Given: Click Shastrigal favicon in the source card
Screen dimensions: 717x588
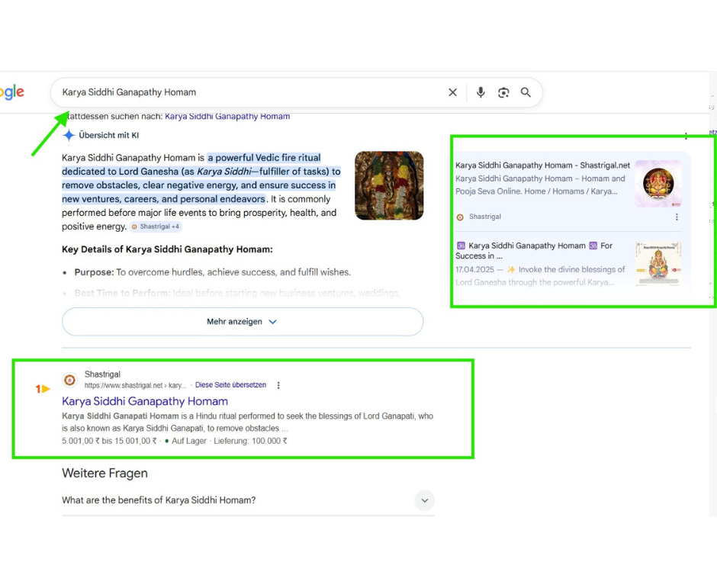Looking at the screenshot, I should click(x=460, y=217).
